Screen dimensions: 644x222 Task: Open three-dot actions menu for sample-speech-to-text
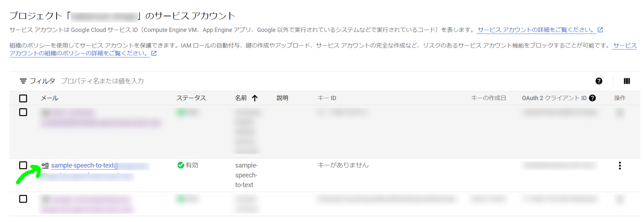(619, 166)
